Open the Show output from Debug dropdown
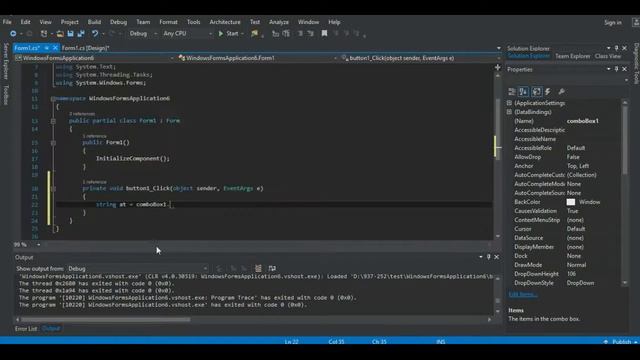This screenshot has width=640, height=360. [x=138, y=269]
